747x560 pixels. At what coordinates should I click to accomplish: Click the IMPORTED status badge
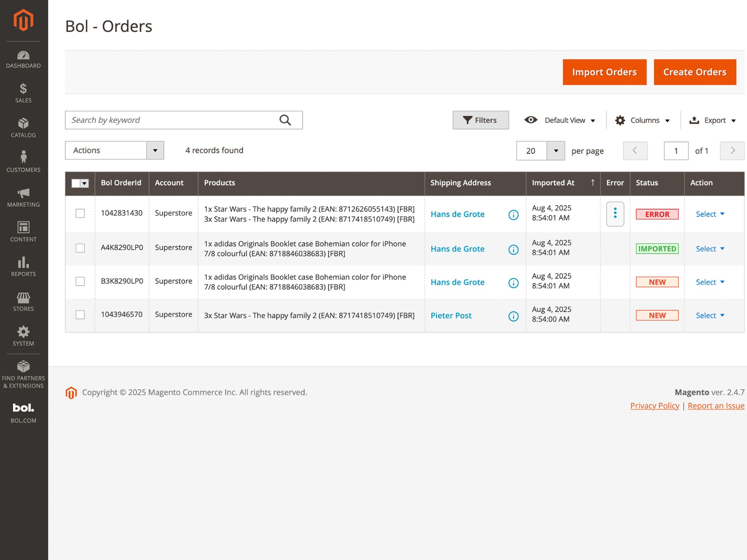tap(657, 249)
